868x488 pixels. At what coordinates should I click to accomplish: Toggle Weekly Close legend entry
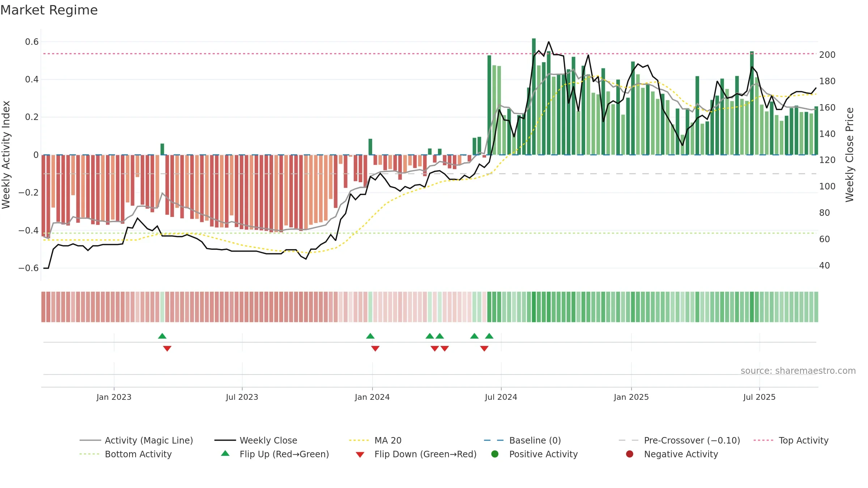pos(256,440)
